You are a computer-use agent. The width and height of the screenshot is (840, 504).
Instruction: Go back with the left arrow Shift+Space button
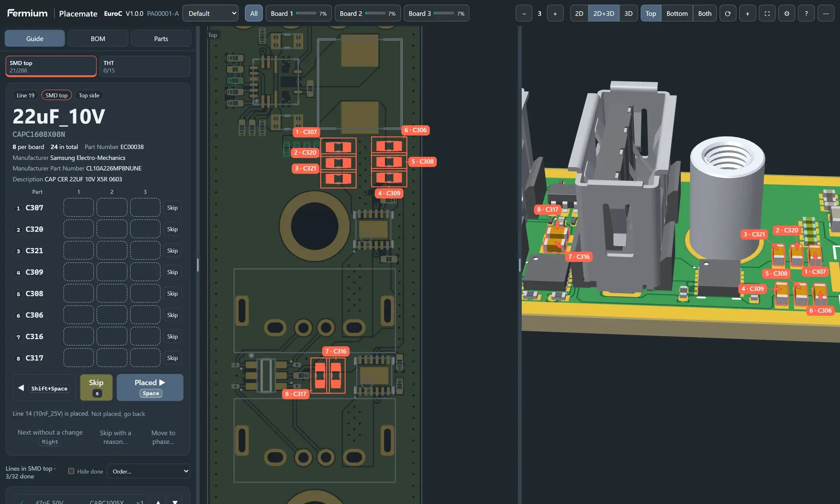click(x=44, y=388)
